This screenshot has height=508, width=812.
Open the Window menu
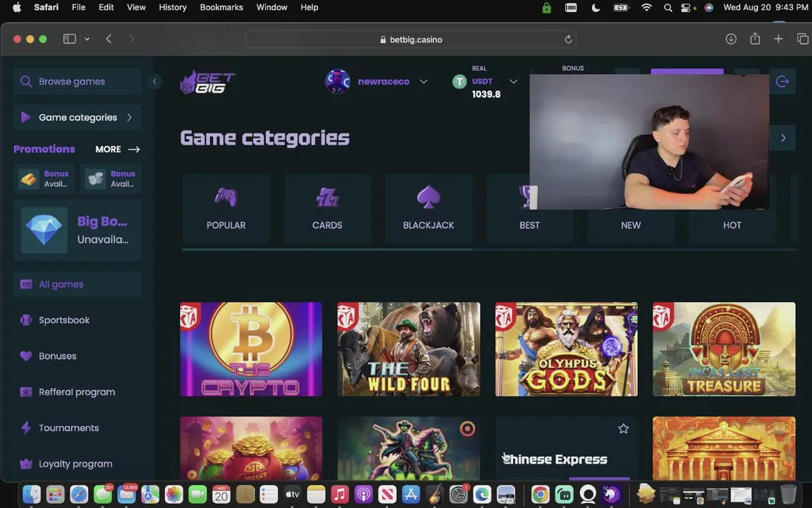[x=272, y=7]
